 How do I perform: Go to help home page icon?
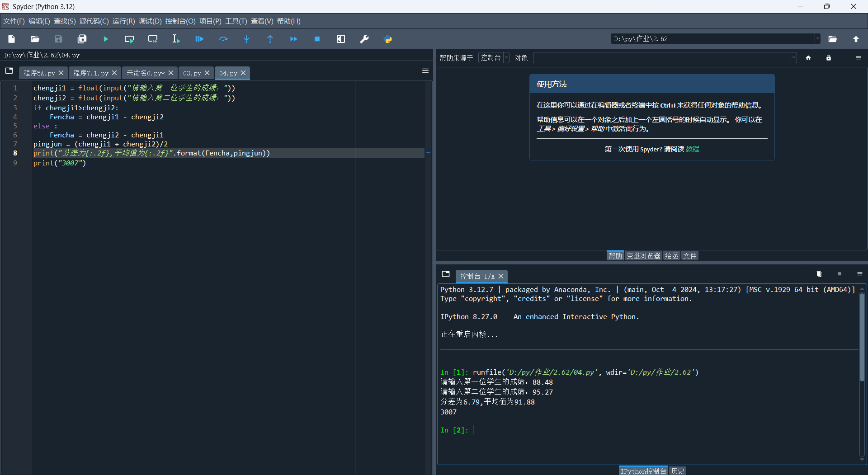(x=808, y=58)
